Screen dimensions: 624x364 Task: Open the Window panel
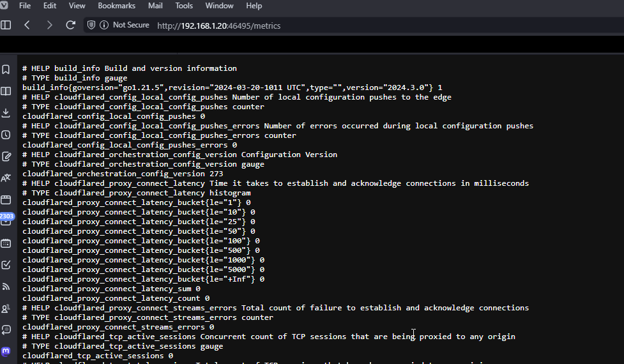pos(6,200)
